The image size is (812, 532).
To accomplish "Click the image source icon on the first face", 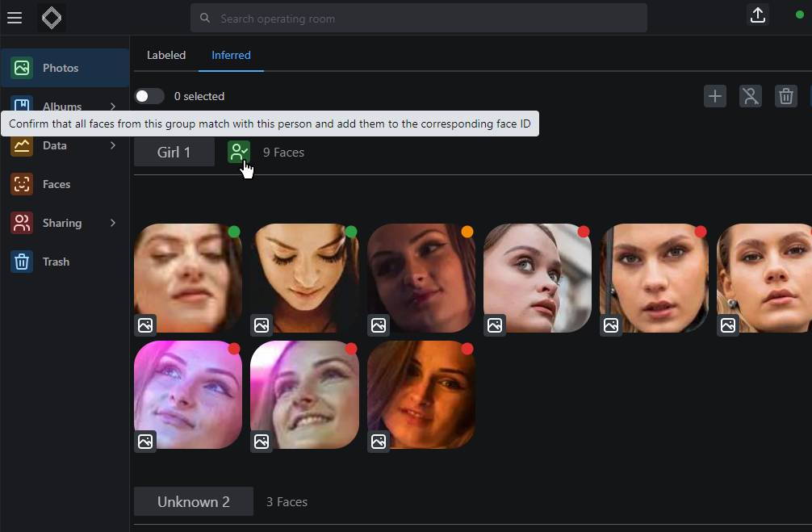I will (144, 325).
